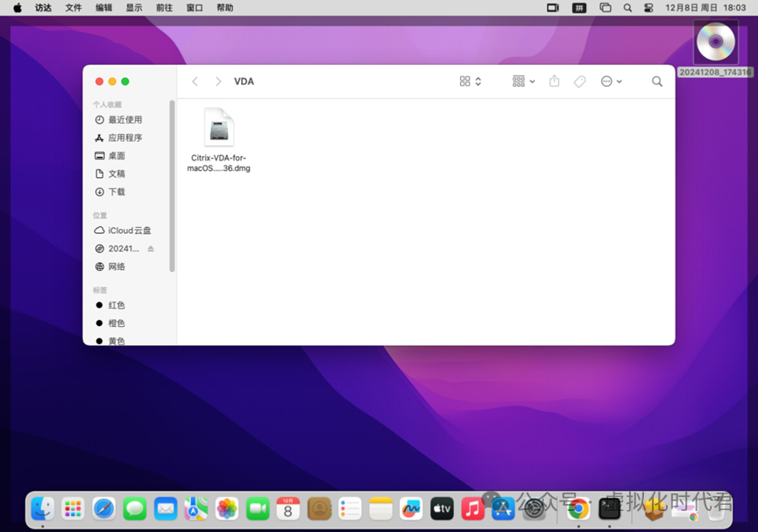
Task: Open the 编辑 menu
Action: tap(103, 8)
